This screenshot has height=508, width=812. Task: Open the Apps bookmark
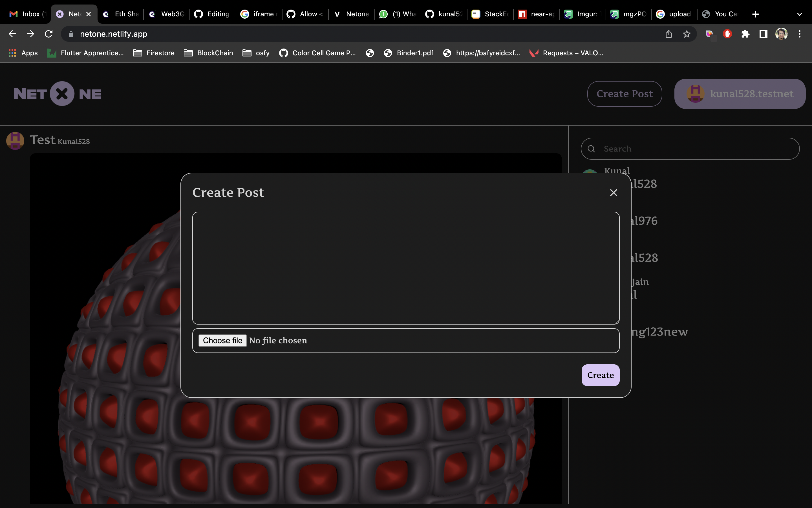pyautogui.click(x=23, y=53)
